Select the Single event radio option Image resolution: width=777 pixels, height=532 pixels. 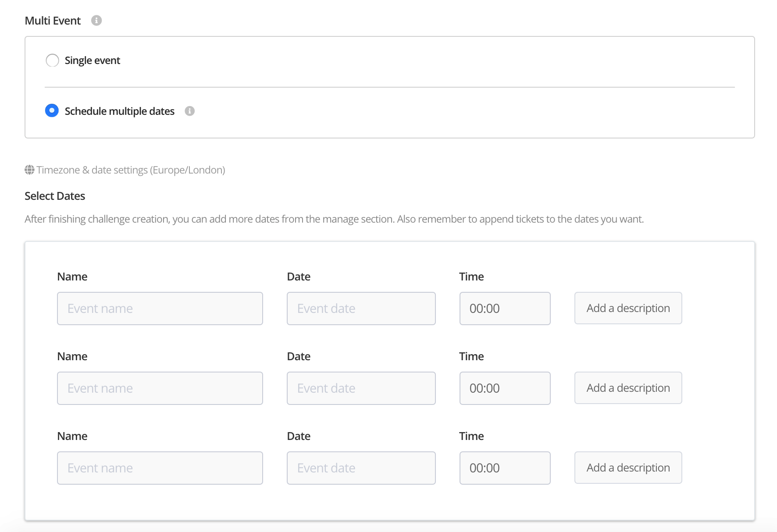tap(52, 60)
